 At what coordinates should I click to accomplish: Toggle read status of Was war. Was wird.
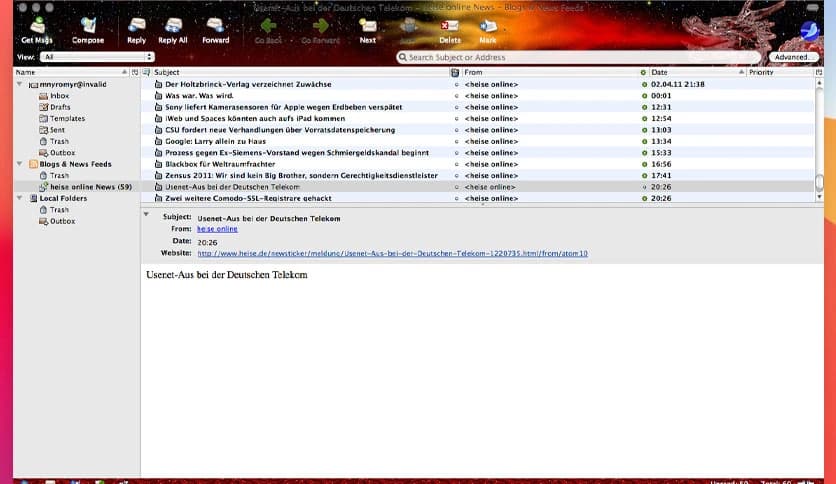pos(644,96)
